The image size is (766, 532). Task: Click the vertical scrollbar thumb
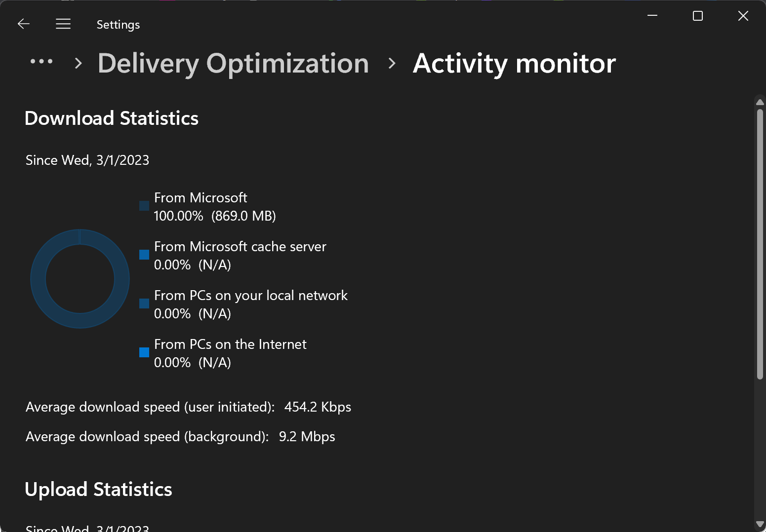[760, 244]
